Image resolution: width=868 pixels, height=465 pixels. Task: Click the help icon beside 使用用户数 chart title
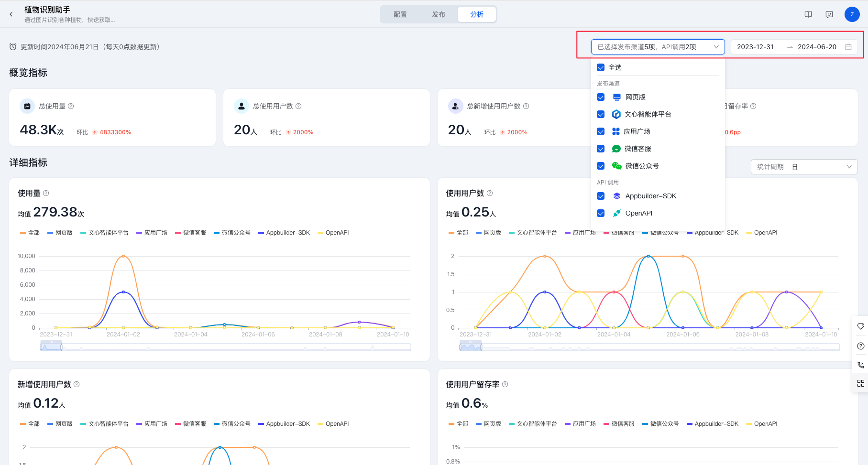click(x=490, y=193)
